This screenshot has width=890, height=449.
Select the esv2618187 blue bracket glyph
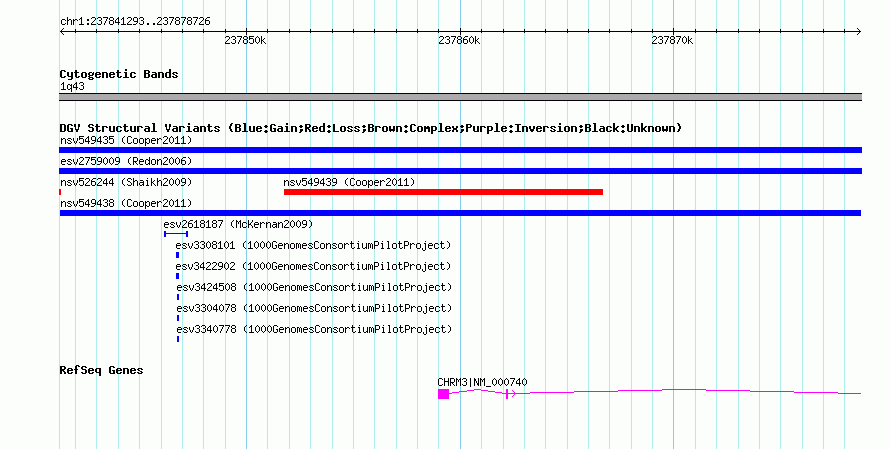tap(176, 234)
